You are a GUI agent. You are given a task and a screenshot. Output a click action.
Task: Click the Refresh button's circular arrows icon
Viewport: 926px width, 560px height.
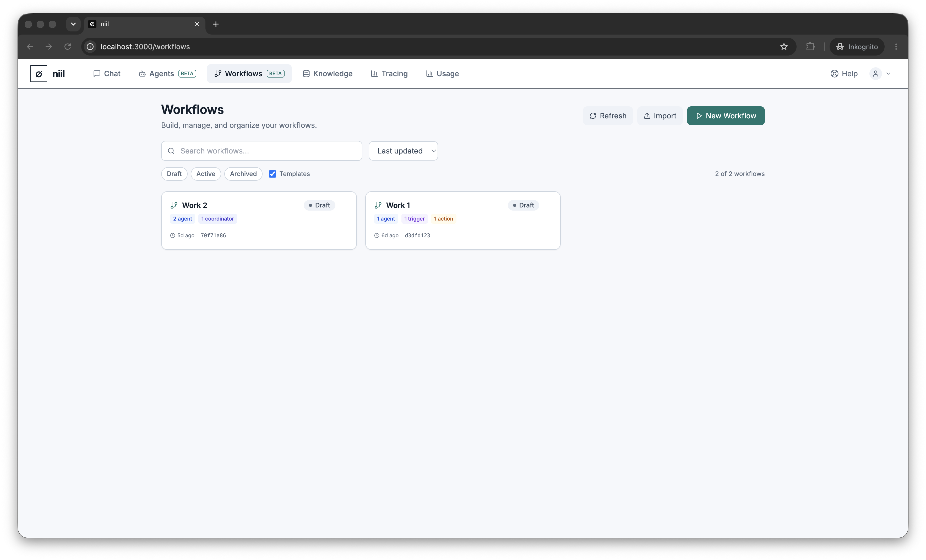tap(593, 116)
